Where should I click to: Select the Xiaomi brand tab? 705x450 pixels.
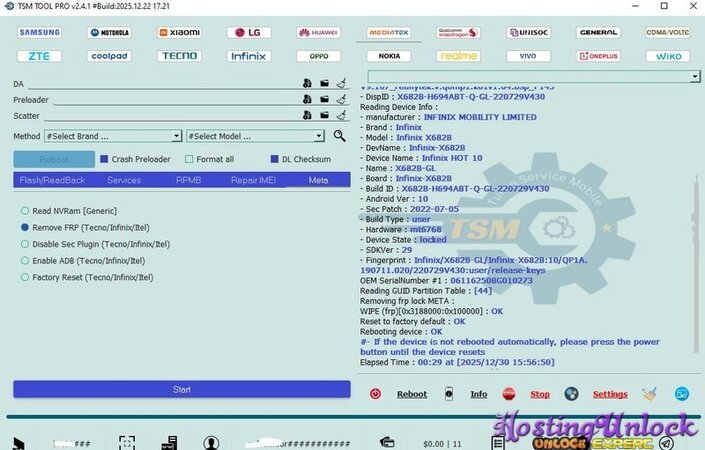pyautogui.click(x=178, y=32)
